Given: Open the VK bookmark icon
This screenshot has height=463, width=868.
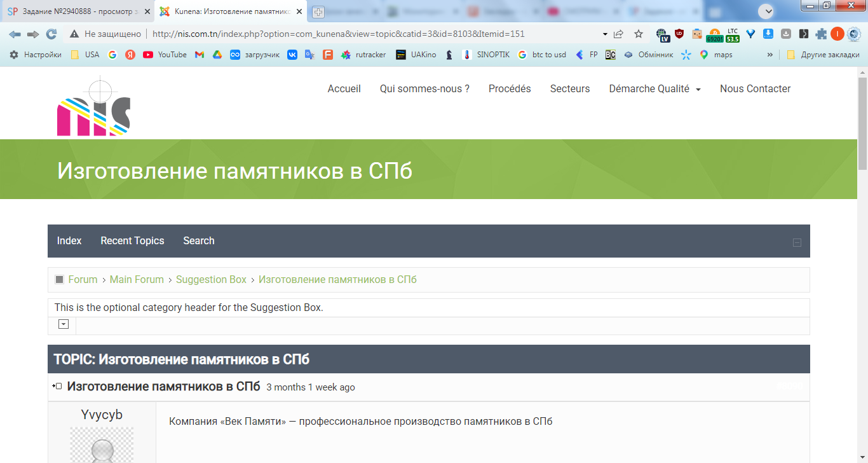Looking at the screenshot, I should 292,55.
